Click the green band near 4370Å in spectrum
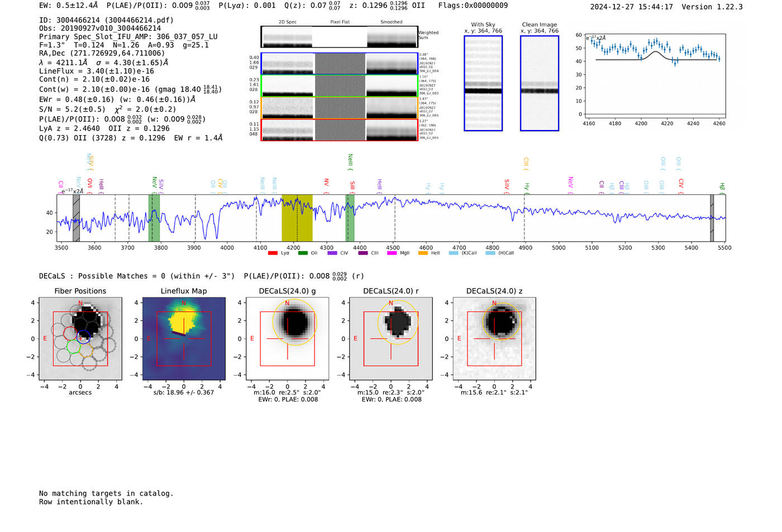 pos(350,218)
